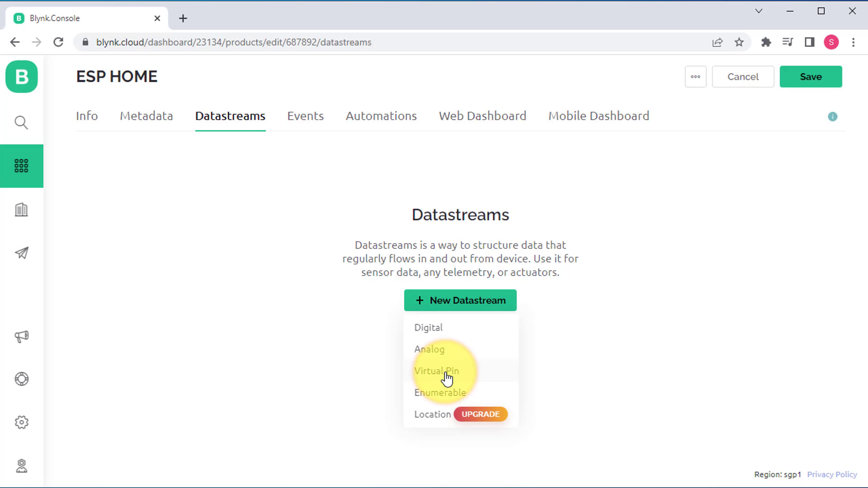868x488 pixels.
Task: Switch to the Metadata tab
Action: 146,116
